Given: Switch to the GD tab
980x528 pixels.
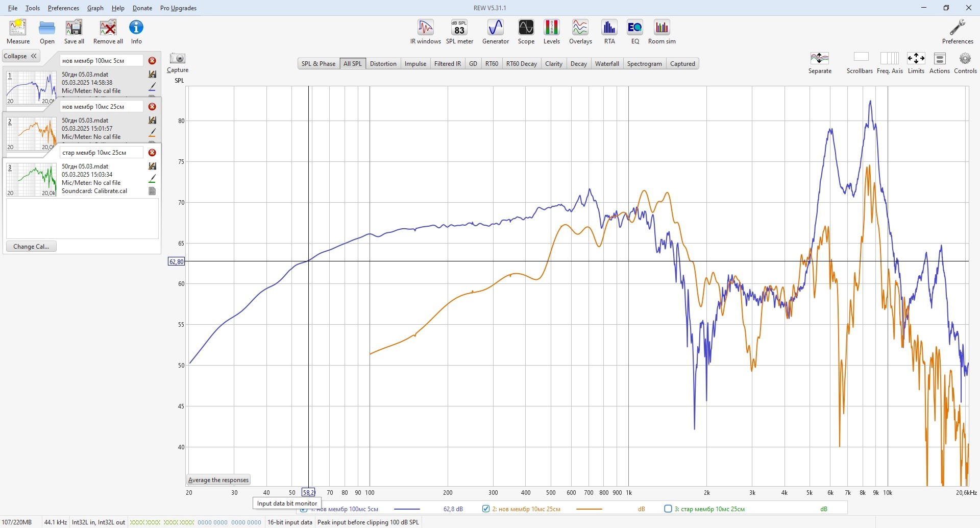Looking at the screenshot, I should [x=473, y=64].
